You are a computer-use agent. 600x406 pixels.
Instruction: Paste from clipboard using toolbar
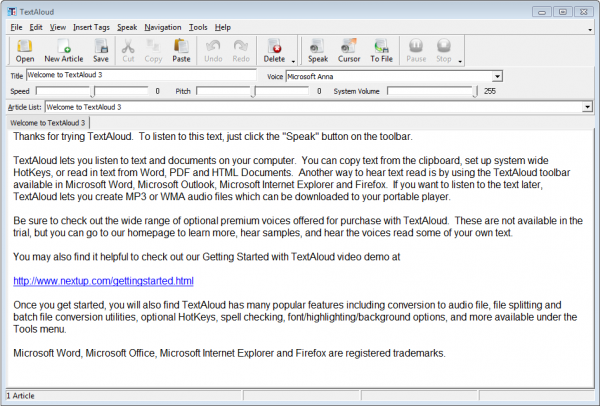coord(181,51)
